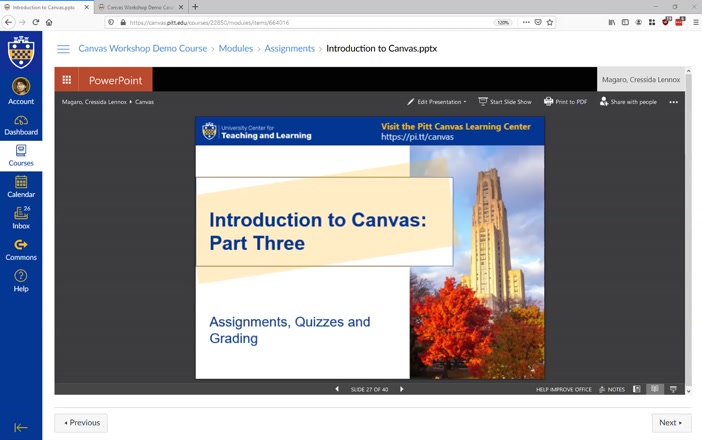Toggle the NOTES pane

(x=612, y=389)
